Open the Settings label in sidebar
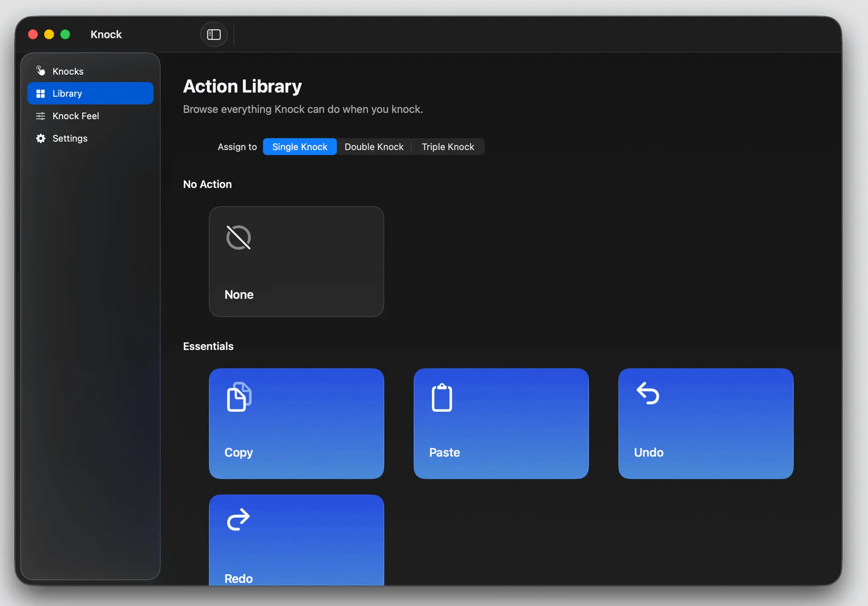This screenshot has height=606, width=868. [x=70, y=138]
